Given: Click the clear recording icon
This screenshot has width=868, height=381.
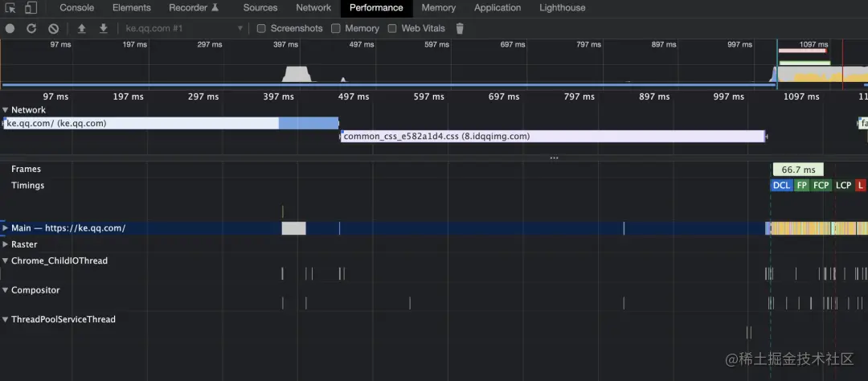Looking at the screenshot, I should click(53, 28).
